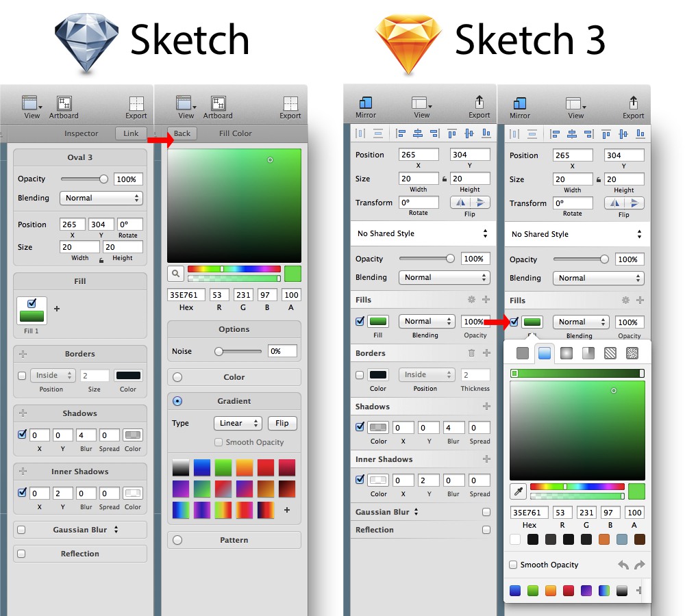
Task: Click Noise slider in Fill Color panel
Action: click(x=238, y=351)
